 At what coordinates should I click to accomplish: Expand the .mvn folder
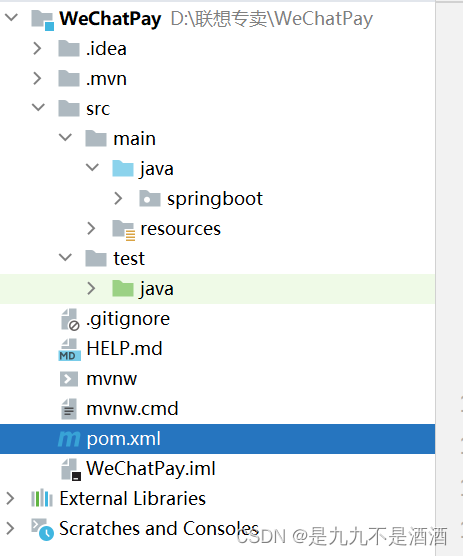[x=38, y=78]
